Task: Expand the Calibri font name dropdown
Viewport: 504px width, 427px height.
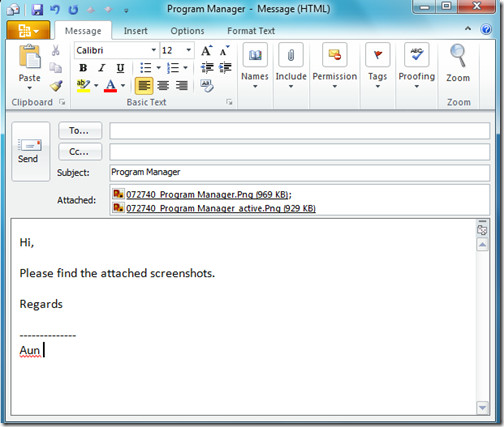Action: [x=154, y=50]
